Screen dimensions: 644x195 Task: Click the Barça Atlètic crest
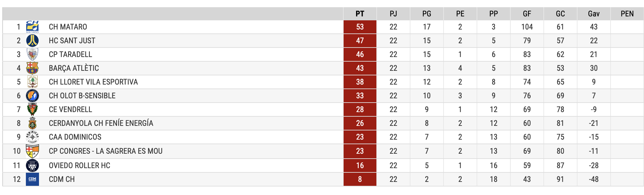coord(32,68)
